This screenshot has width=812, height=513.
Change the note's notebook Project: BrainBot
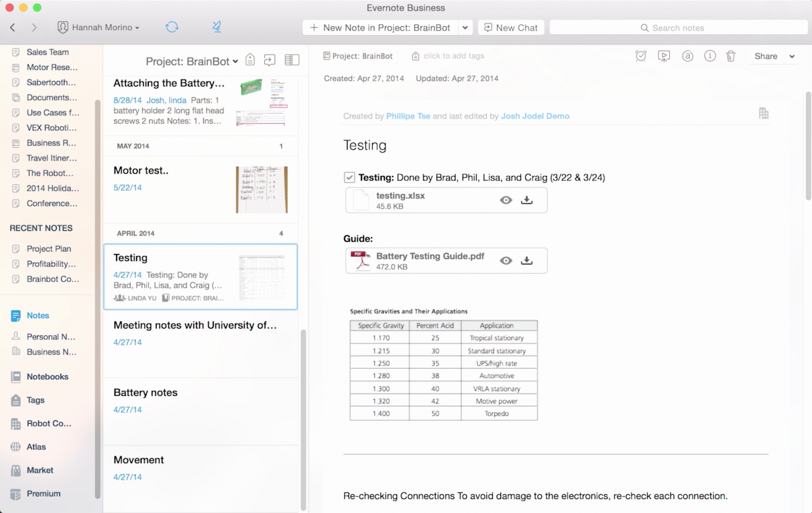pos(358,56)
